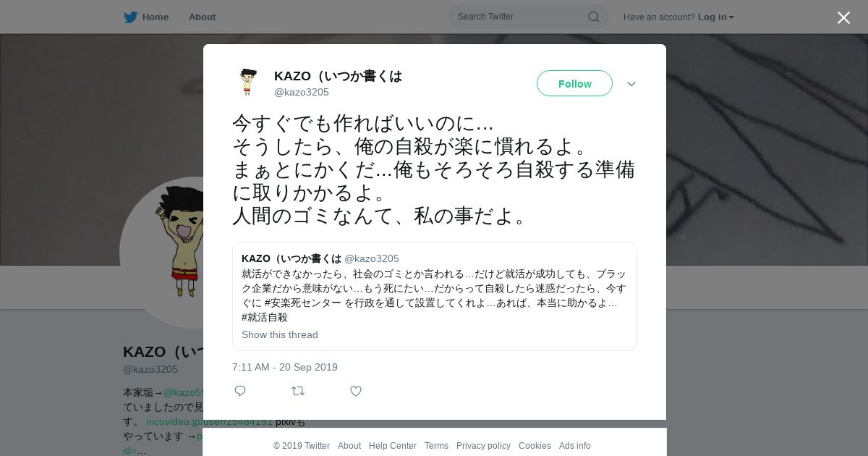Open the Privacy policy footer link
868x456 pixels.
[x=483, y=446]
